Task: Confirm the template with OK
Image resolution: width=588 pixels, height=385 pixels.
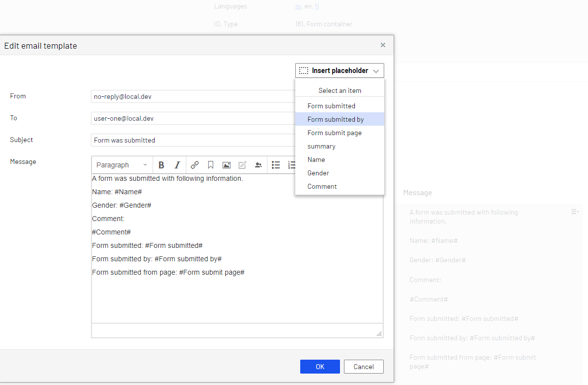Action: pos(320,366)
